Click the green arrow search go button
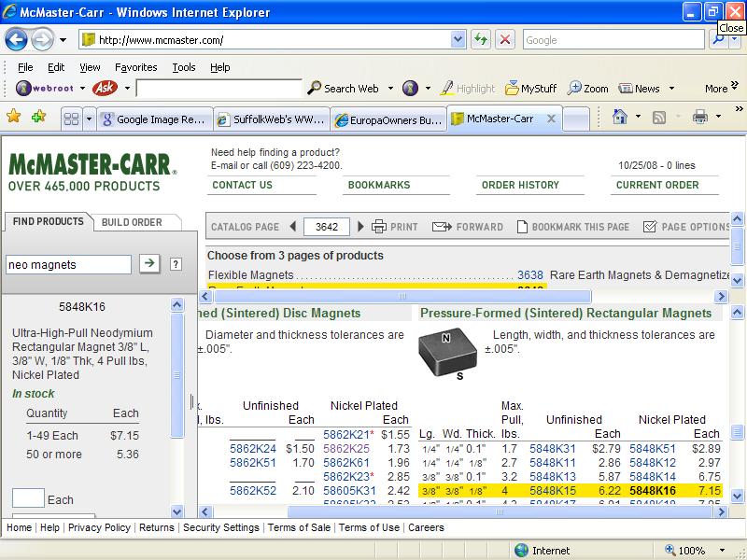The image size is (747, 560). click(x=148, y=264)
